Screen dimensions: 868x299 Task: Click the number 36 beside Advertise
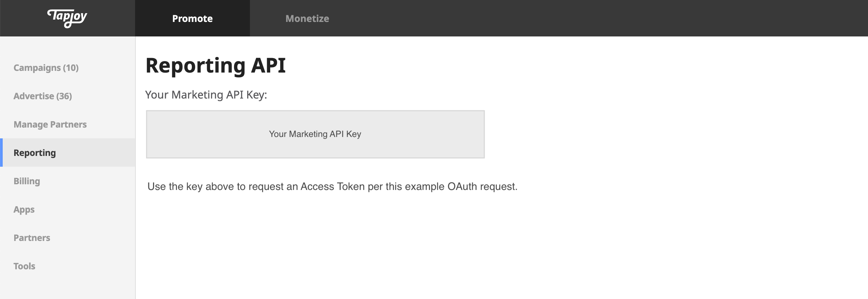tap(64, 96)
